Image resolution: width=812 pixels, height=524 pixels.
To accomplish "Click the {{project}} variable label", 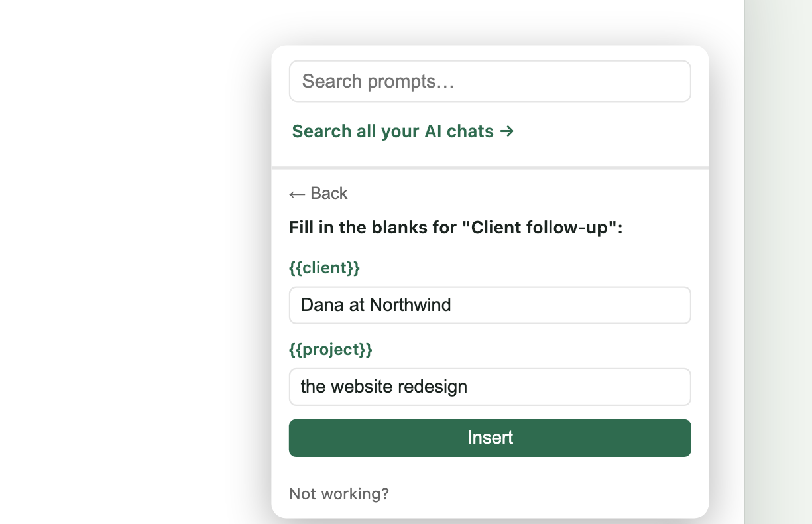I will tap(331, 350).
